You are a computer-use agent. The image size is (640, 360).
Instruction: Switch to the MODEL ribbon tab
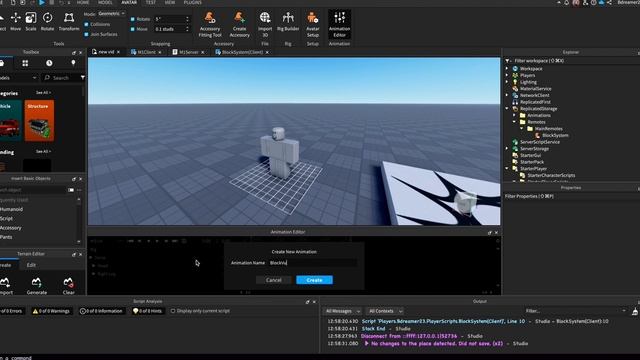tap(105, 2)
